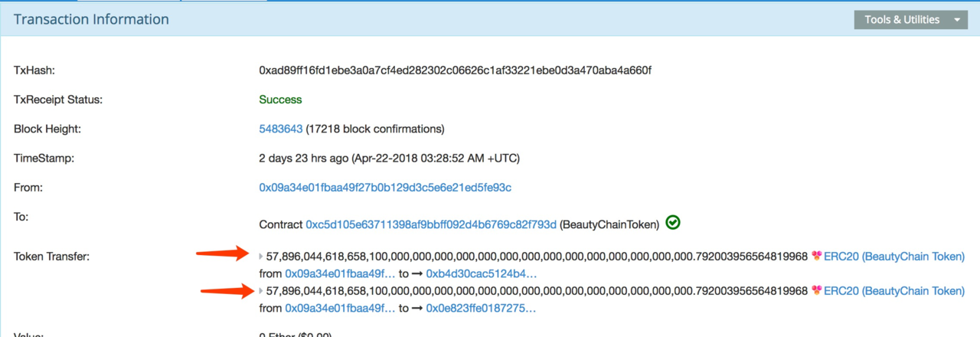Open block height 5483643 link
Viewport: 980px width, 337px height.
pyautogui.click(x=281, y=129)
